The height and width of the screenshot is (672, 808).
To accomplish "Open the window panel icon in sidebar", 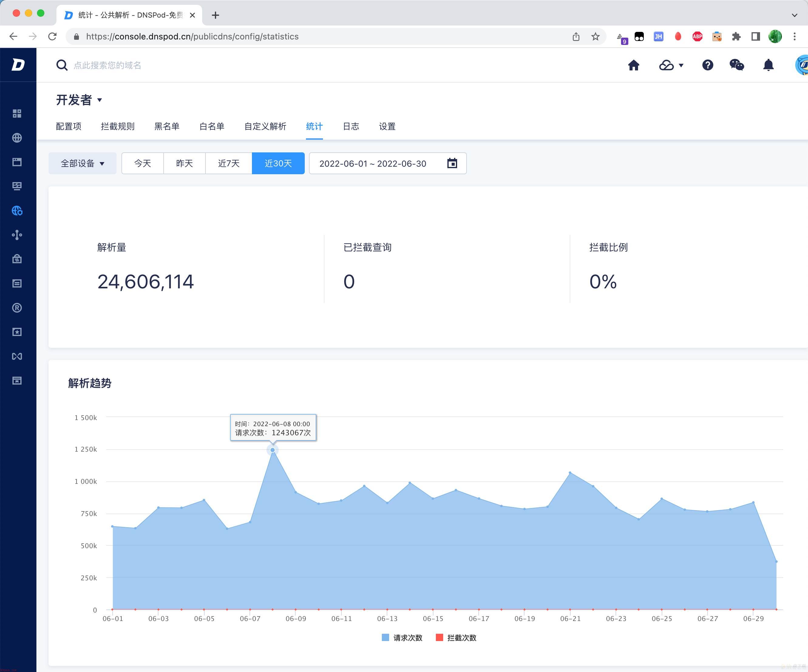I will [17, 162].
